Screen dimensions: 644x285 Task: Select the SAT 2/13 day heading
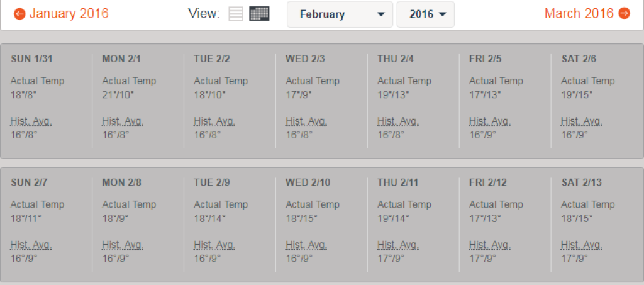581,183
